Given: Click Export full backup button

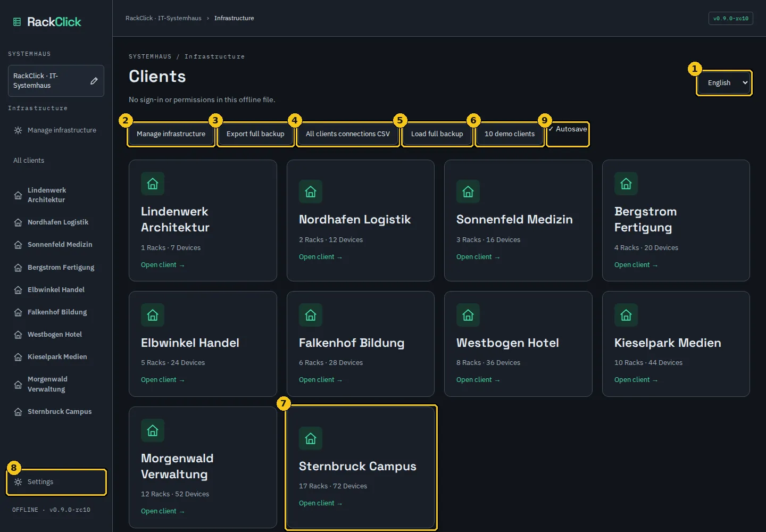Looking at the screenshot, I should coord(255,134).
